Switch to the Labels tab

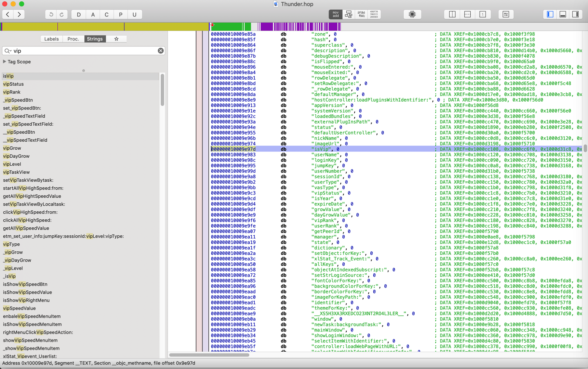pyautogui.click(x=51, y=39)
